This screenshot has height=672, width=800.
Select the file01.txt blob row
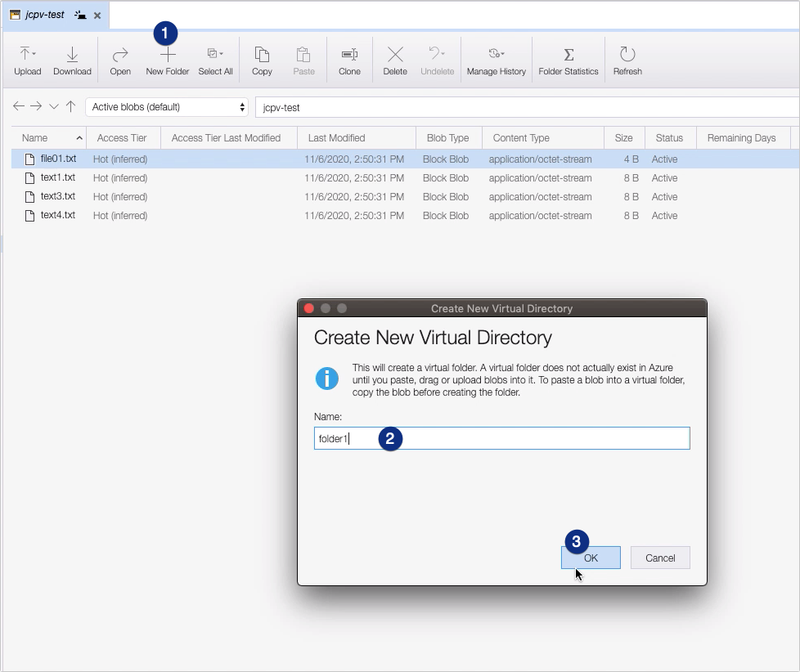click(x=56, y=159)
